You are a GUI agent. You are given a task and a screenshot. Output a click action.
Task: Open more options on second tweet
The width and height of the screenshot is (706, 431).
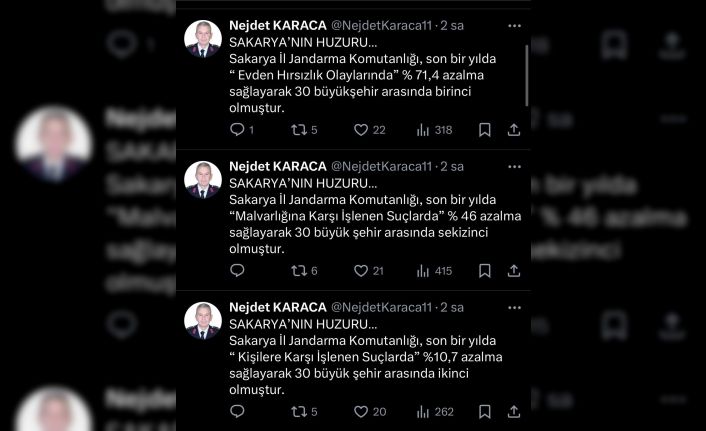[x=513, y=166]
